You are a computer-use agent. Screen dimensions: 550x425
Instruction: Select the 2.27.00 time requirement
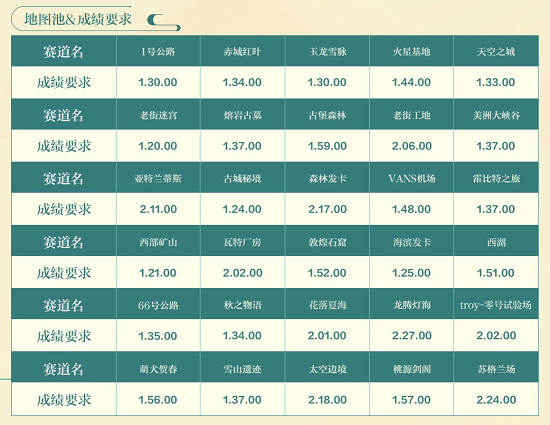[411, 336]
